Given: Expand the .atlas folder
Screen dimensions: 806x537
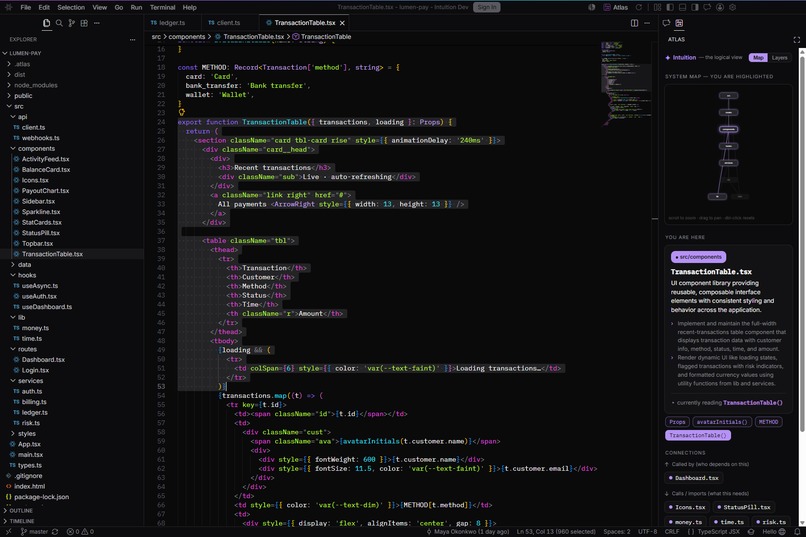Looking at the screenshot, I should pos(22,64).
